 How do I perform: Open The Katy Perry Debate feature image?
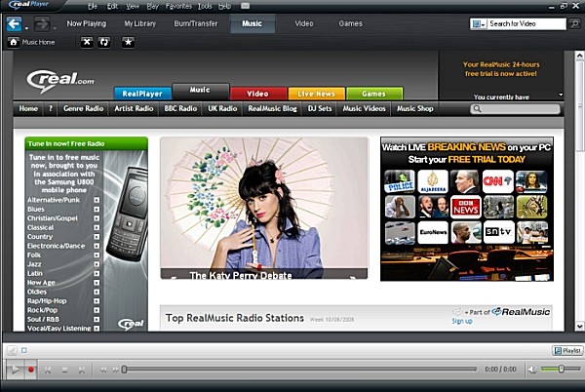(264, 208)
